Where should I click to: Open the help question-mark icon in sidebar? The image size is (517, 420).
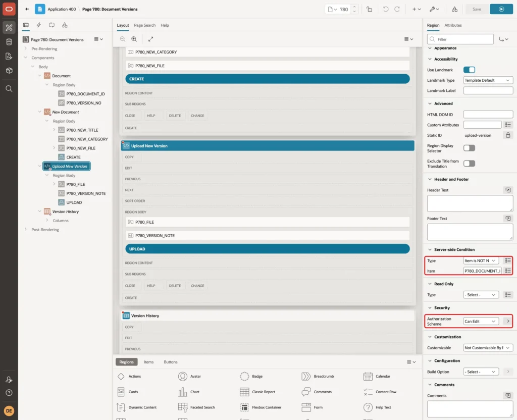pyautogui.click(x=9, y=393)
